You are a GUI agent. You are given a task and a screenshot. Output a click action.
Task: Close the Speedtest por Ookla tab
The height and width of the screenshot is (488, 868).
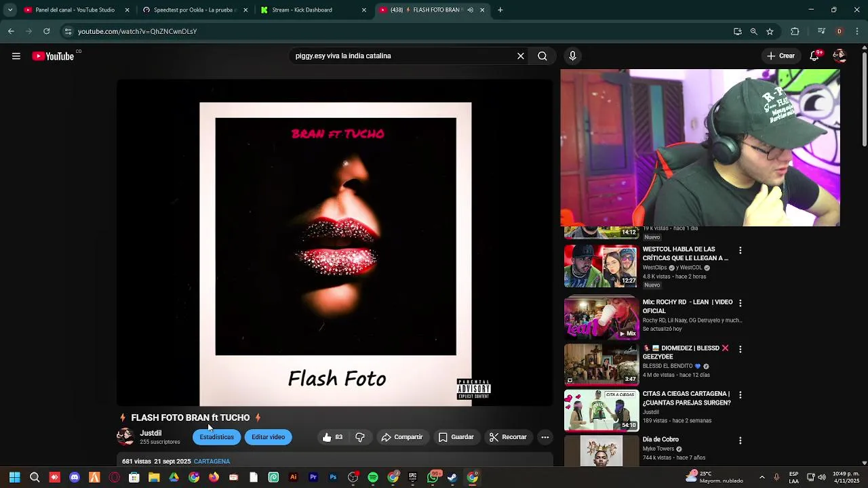point(245,10)
